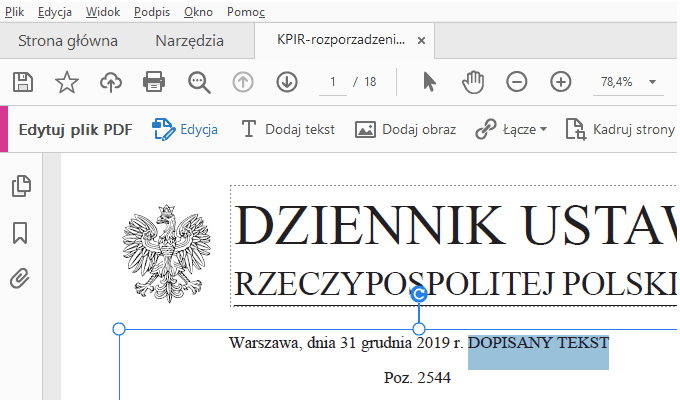
Task: Select Kadruj strony crop tool
Action: [x=621, y=129]
